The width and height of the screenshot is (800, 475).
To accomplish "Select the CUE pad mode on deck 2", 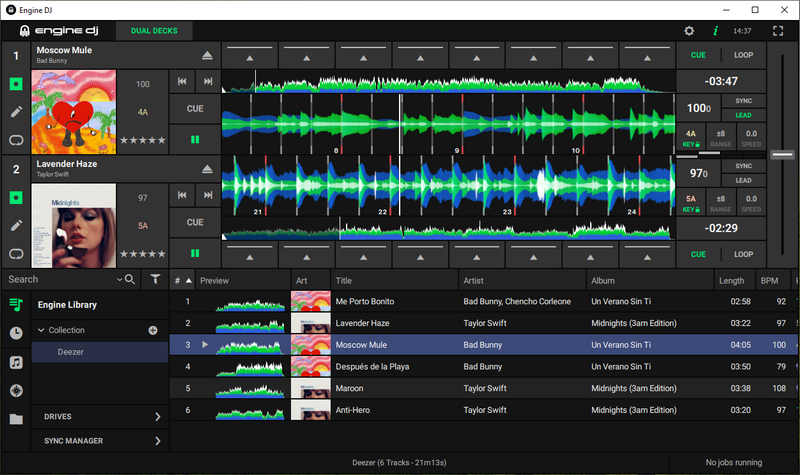I will [x=698, y=254].
